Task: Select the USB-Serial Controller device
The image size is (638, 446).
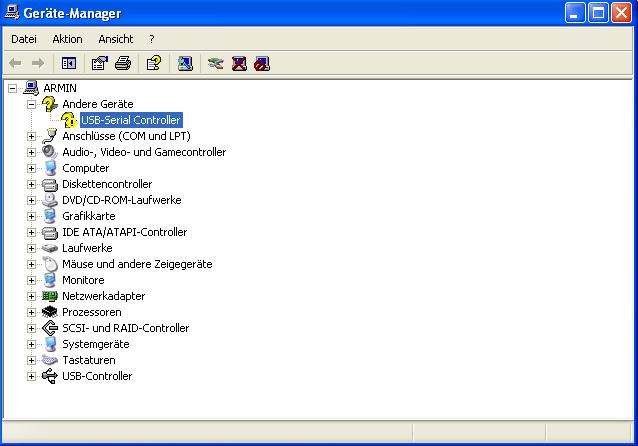Action: point(130,120)
